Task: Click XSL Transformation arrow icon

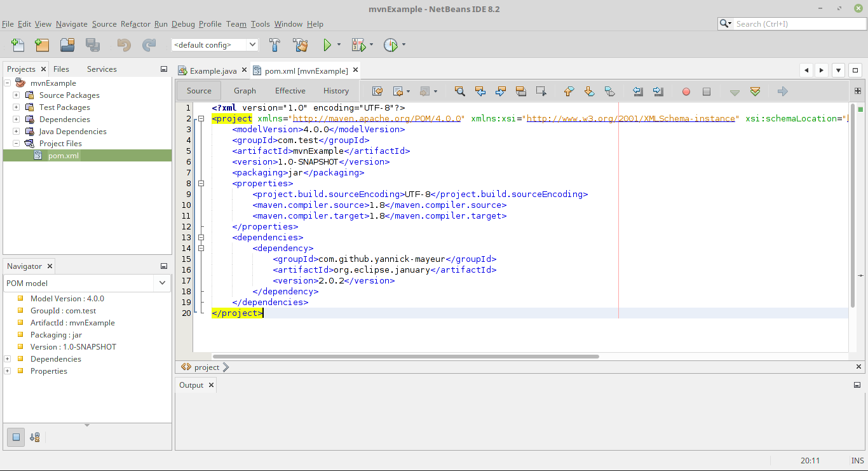Action: (783, 92)
